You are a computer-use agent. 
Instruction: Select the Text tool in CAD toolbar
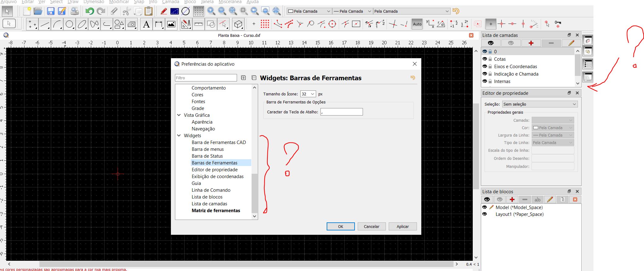pos(146,24)
